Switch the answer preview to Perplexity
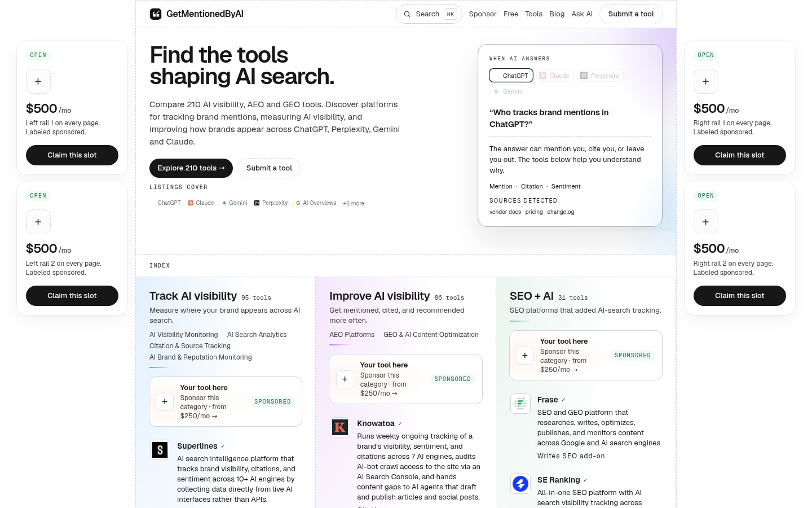Screen dimensions: 812x508 600,76
